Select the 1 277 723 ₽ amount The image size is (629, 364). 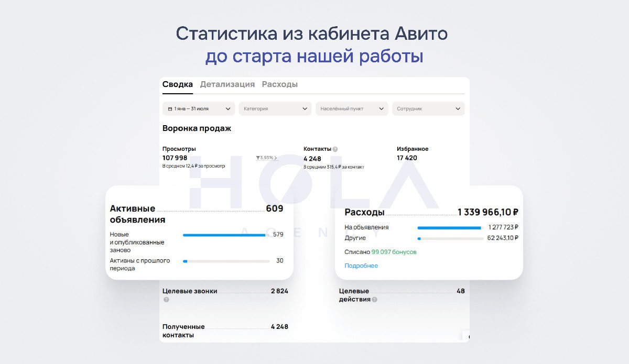503,227
